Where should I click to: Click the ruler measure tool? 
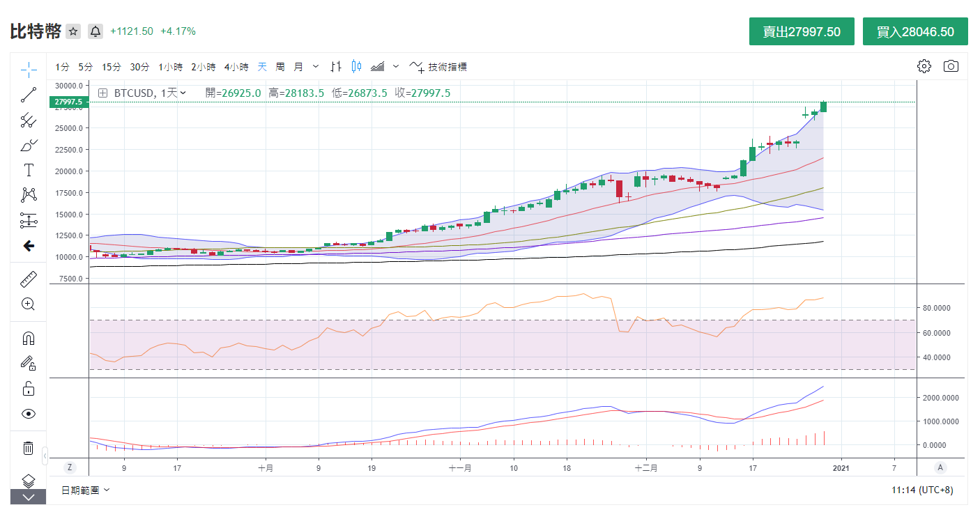pos(29,279)
